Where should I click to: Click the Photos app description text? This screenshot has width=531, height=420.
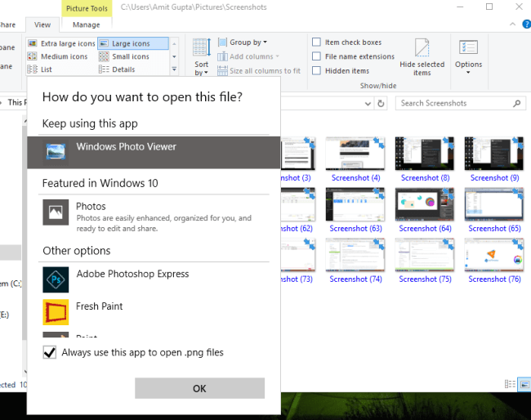coord(164,223)
